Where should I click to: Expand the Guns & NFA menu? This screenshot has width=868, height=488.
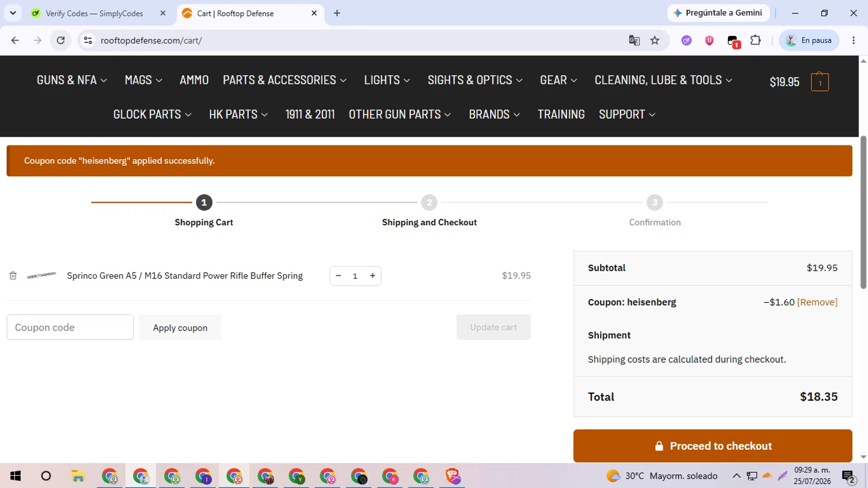[x=72, y=80]
